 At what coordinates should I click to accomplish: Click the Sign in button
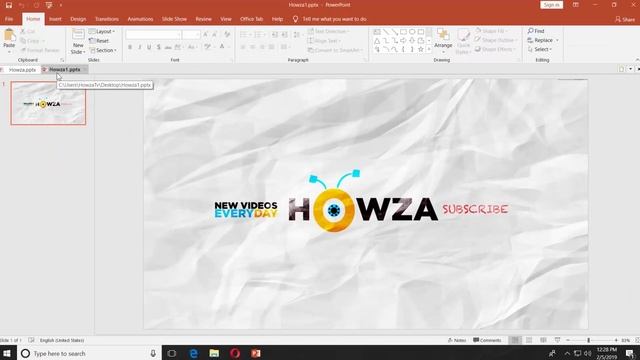[551, 5]
